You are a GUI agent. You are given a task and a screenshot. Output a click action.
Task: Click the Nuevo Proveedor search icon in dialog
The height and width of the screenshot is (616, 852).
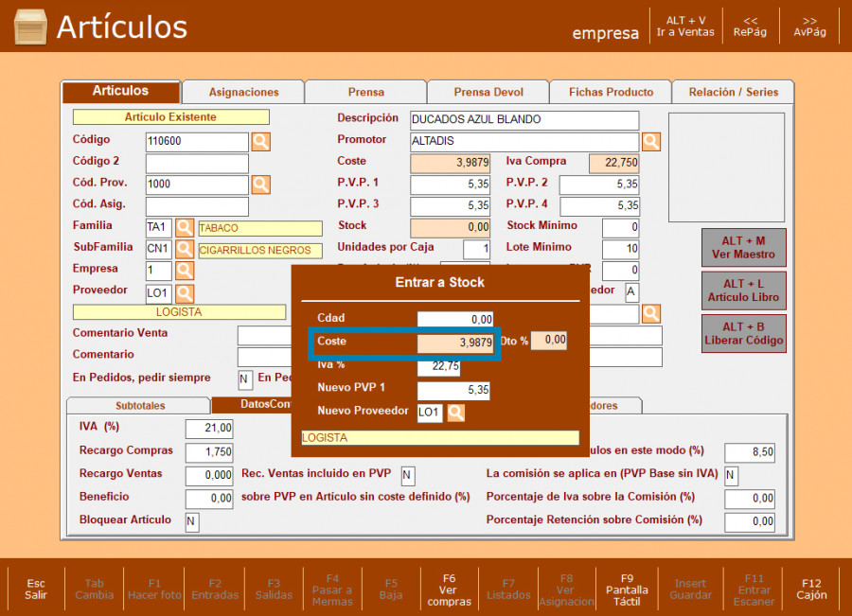(456, 413)
